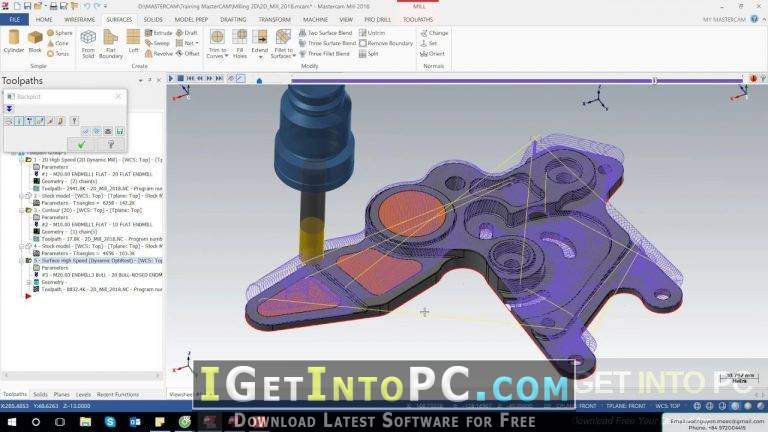
Task: Play the backplot simulation
Action: click(170, 78)
